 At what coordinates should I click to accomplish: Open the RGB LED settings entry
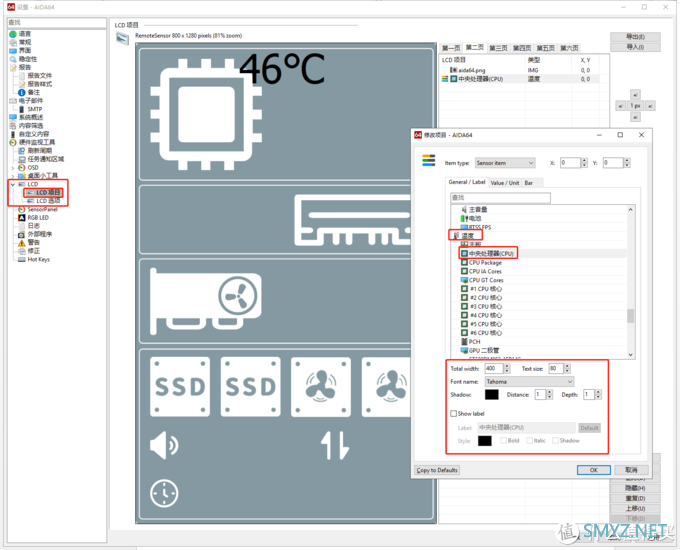(x=38, y=218)
